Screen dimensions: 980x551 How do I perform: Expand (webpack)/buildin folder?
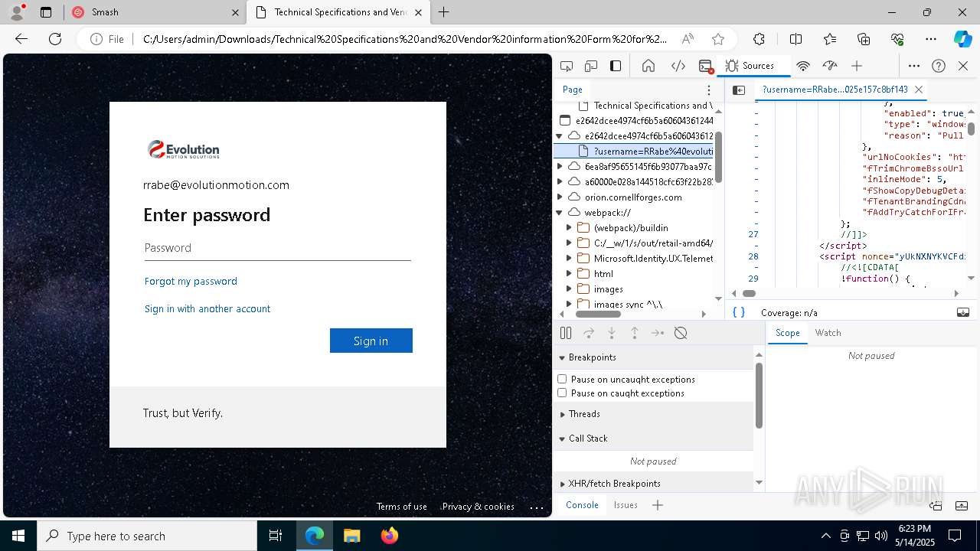(569, 228)
